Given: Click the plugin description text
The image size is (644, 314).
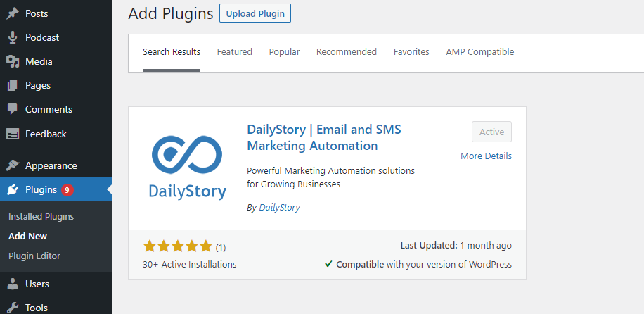Looking at the screenshot, I should (330, 177).
